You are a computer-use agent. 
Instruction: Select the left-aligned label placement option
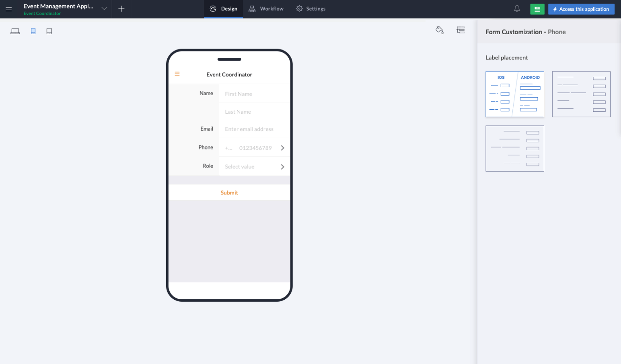(581, 94)
